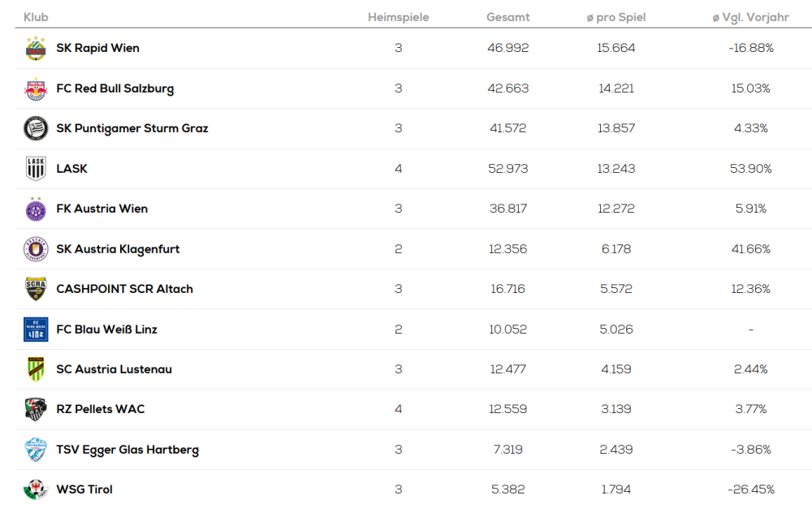The height and width of the screenshot is (517, 812).
Task: Select the RZ Pellets WAC wolf logo
Action: pos(36,409)
